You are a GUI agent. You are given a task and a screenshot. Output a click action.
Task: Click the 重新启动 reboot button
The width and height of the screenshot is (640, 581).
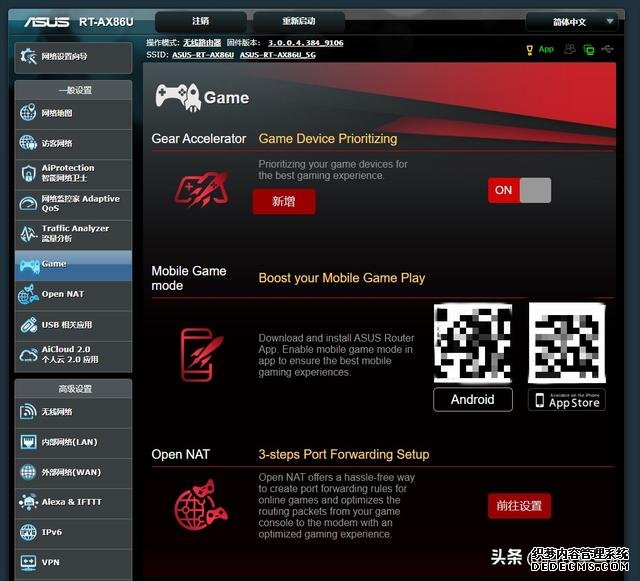click(299, 21)
